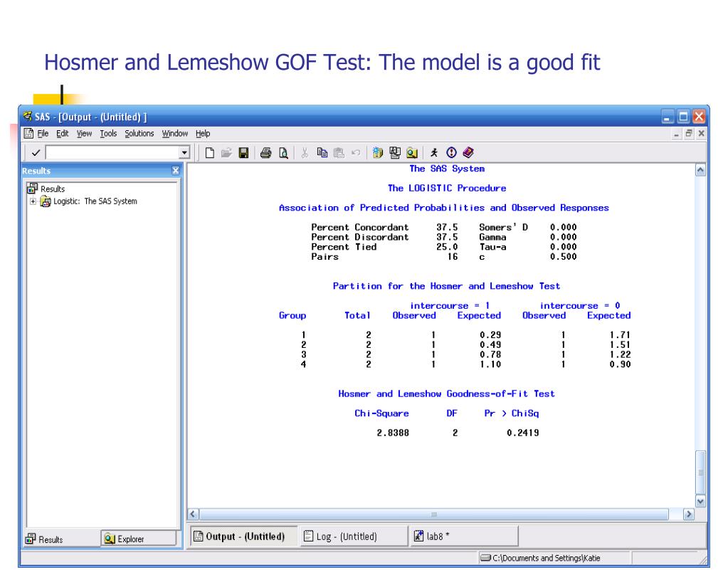The image size is (728, 587).
Task: Open the View menu
Action: [84, 134]
